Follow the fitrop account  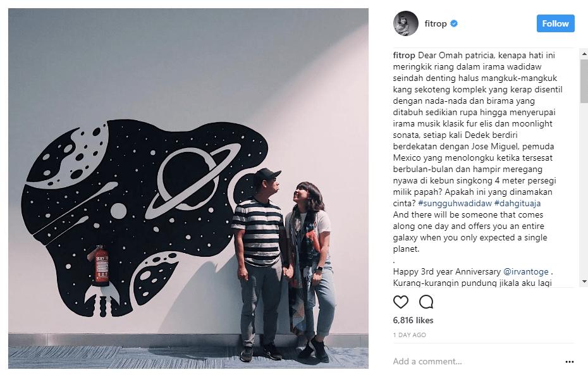(555, 23)
